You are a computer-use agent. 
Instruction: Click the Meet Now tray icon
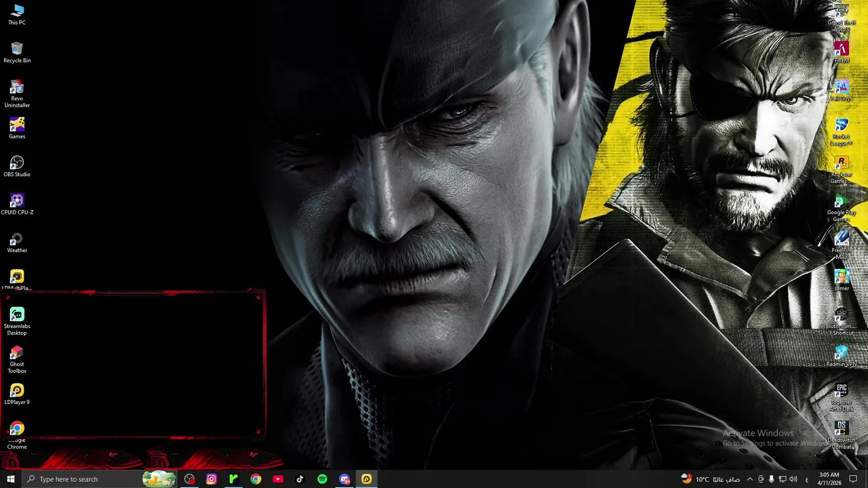[x=760, y=479]
